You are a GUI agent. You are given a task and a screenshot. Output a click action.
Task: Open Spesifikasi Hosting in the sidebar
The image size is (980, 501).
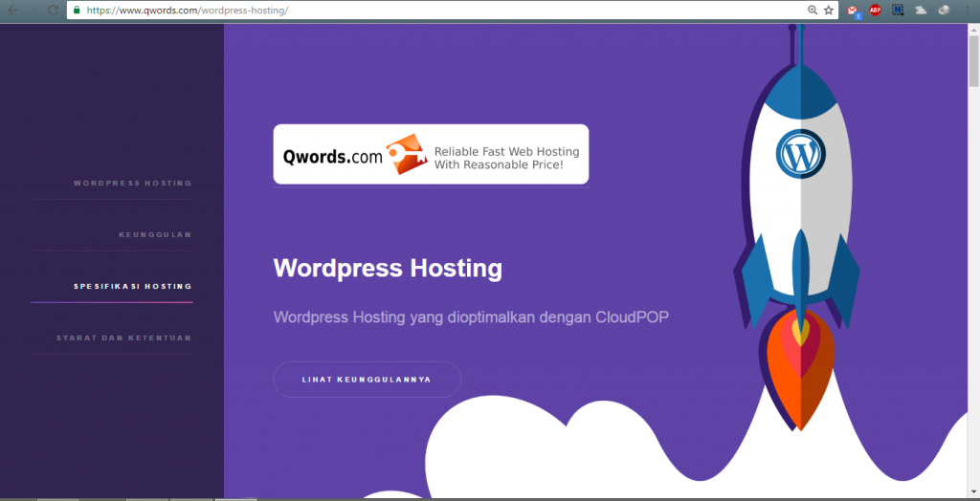(132, 286)
